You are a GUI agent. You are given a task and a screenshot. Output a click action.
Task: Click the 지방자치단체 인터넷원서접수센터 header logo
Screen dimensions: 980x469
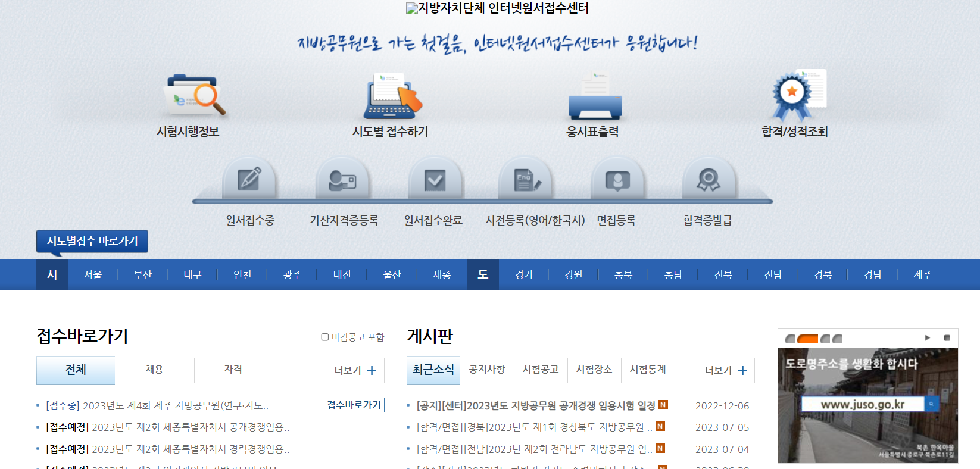[497, 8]
